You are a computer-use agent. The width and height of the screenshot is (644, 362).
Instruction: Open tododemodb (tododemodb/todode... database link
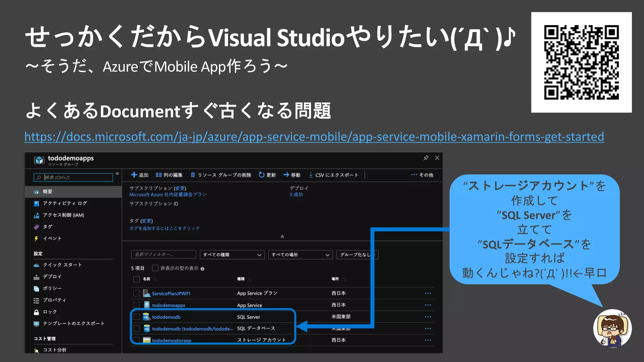[192, 329]
